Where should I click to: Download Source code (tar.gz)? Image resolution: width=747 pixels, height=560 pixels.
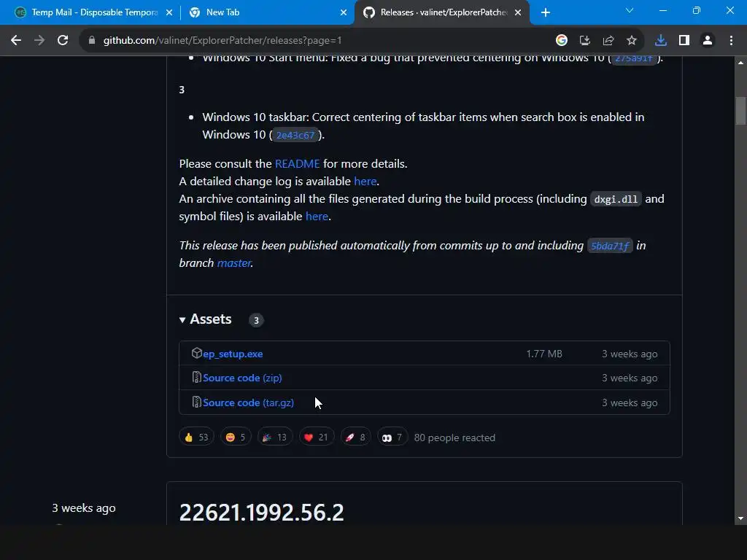click(248, 402)
